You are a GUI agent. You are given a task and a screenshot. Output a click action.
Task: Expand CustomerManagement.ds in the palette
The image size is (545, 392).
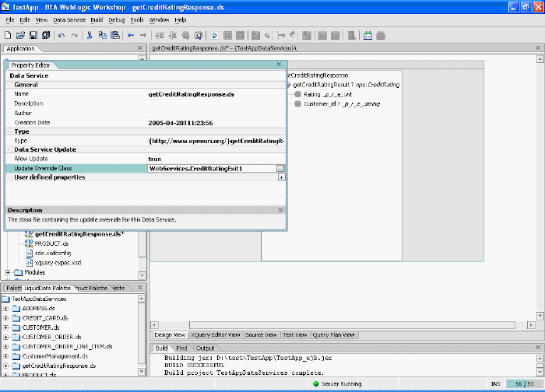6,356
